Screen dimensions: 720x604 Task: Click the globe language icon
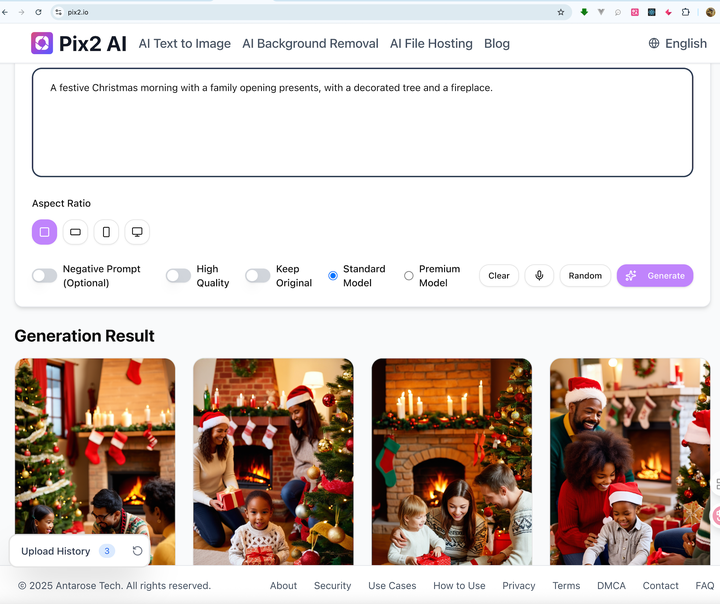[654, 43]
